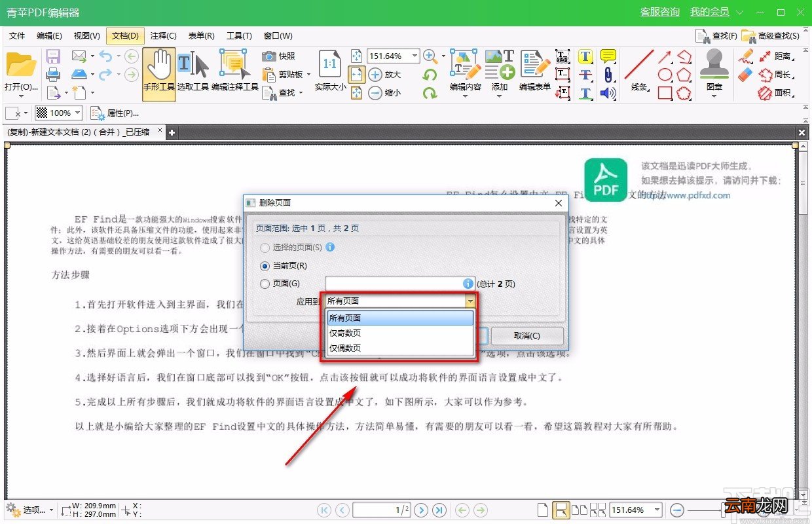Select the 手形工具 hand tool
Screen dimensions: 812x524
(x=159, y=73)
